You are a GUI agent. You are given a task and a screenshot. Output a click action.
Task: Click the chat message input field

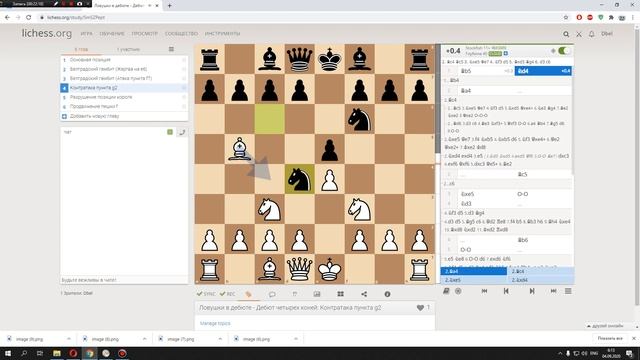(x=124, y=280)
